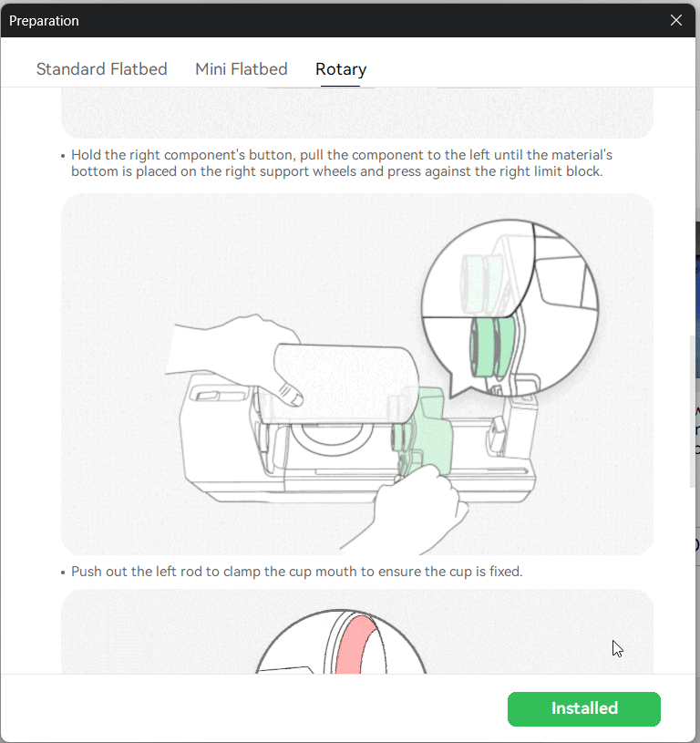
Task: Click the red highlighted ring in bottom illustration
Action: [355, 645]
